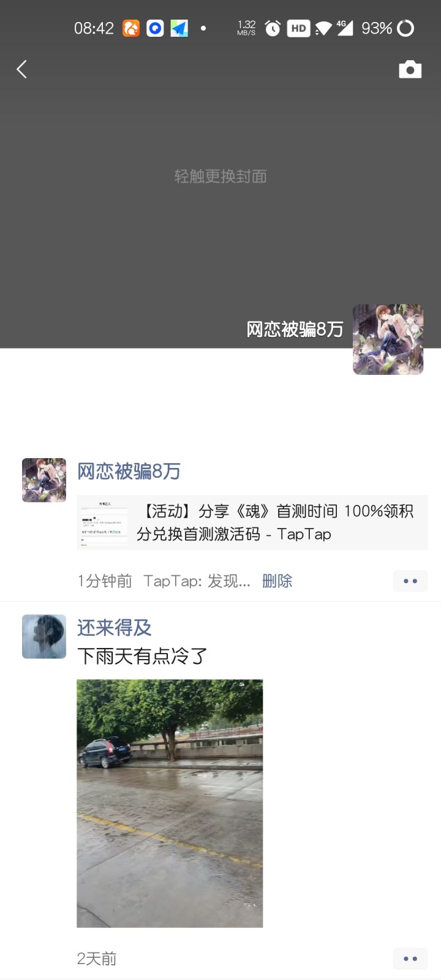Viewport: 441px width, 980px height.
Task: Tap 删除 to delete the post
Action: tap(277, 581)
